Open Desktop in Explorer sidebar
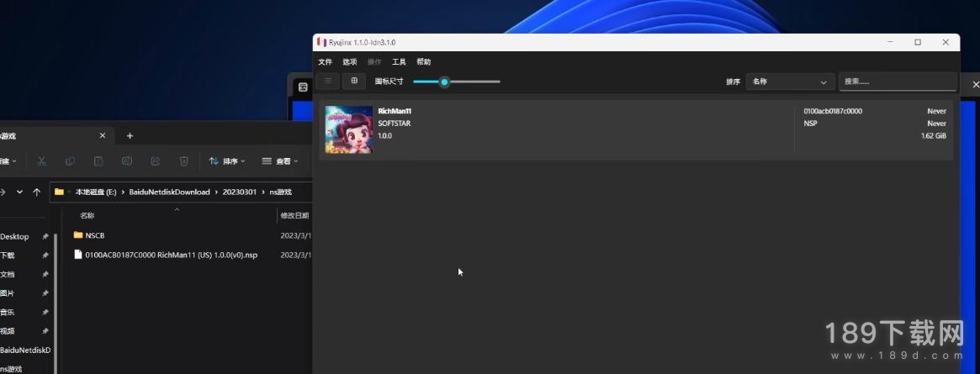The image size is (980, 374). [14, 237]
